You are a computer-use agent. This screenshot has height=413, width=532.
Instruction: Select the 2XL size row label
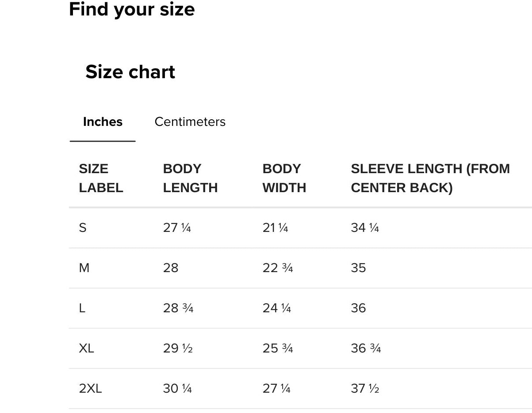pos(90,389)
